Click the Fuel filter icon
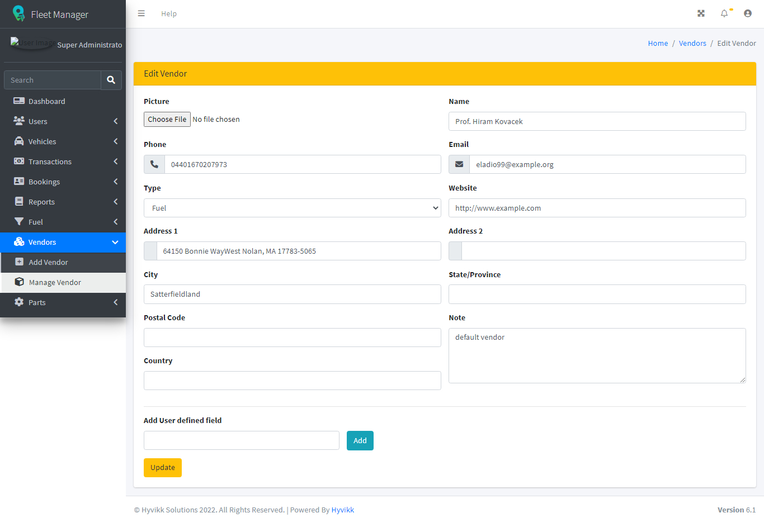764x532 pixels. coord(19,222)
